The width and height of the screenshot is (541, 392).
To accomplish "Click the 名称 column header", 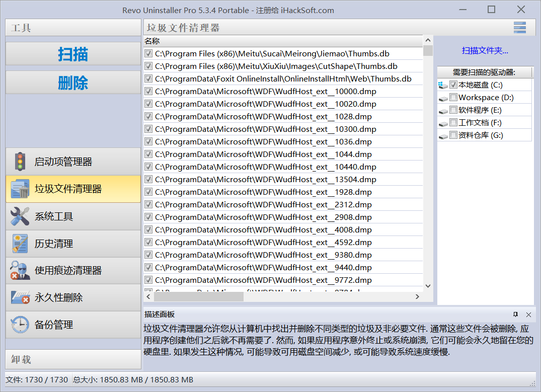I will (x=283, y=41).
